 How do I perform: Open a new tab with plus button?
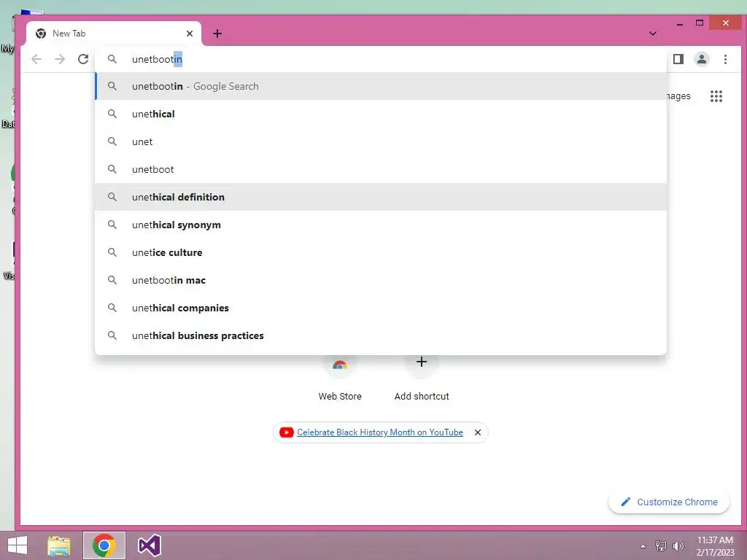[217, 34]
